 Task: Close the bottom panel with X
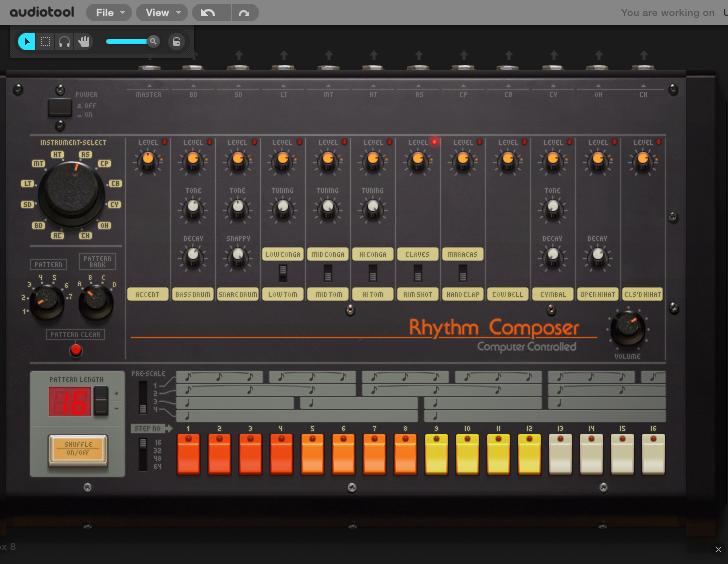(x=718, y=549)
